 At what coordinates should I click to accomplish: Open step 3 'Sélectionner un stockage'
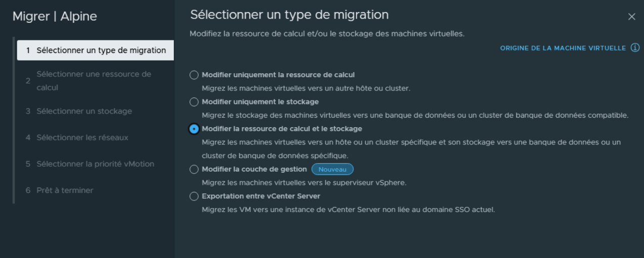pyautogui.click(x=84, y=111)
